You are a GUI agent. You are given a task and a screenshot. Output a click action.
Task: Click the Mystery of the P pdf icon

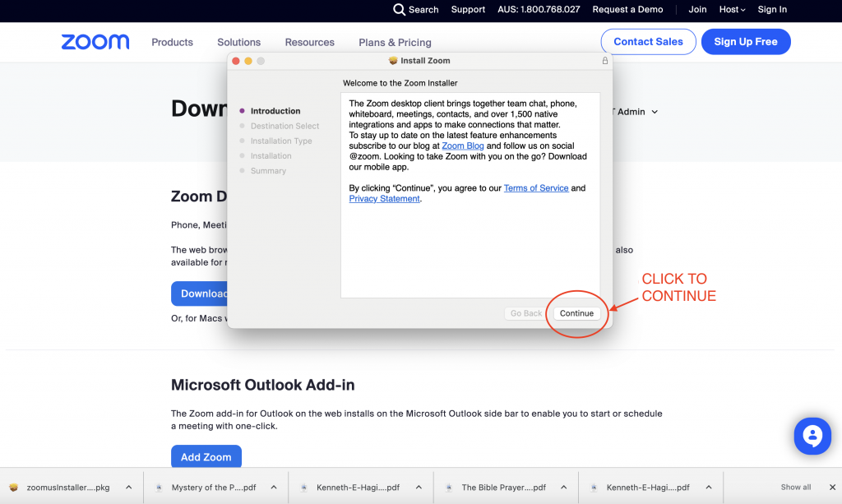tap(159, 488)
